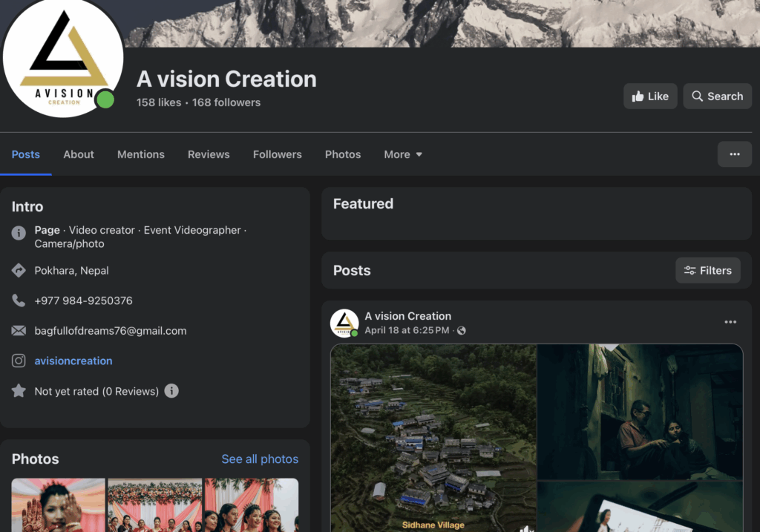The width and height of the screenshot is (760, 532).
Task: Click the info icon beside Not yet rated
Action: 171,390
